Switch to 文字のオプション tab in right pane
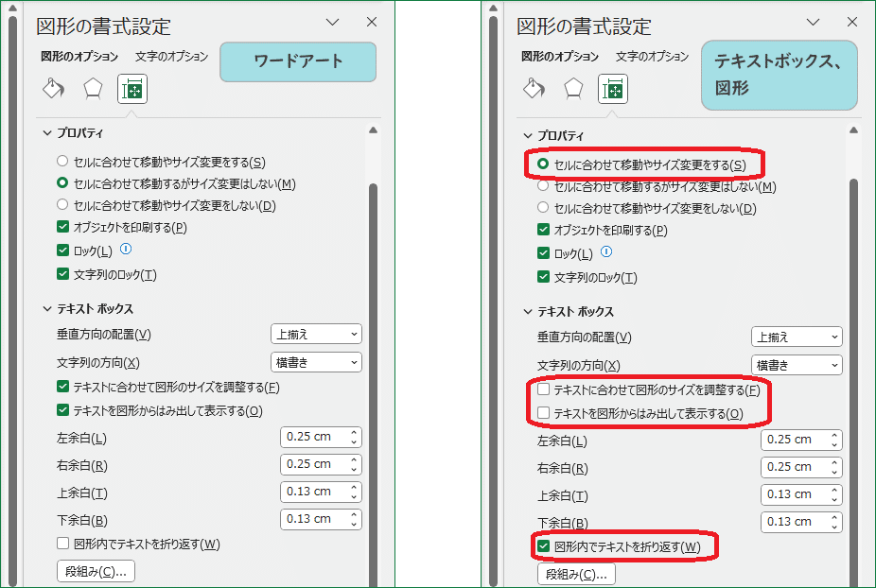 pyautogui.click(x=652, y=57)
